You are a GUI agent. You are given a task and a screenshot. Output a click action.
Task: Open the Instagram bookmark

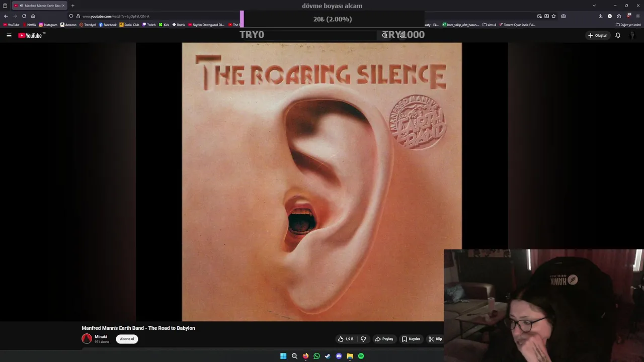48,25
